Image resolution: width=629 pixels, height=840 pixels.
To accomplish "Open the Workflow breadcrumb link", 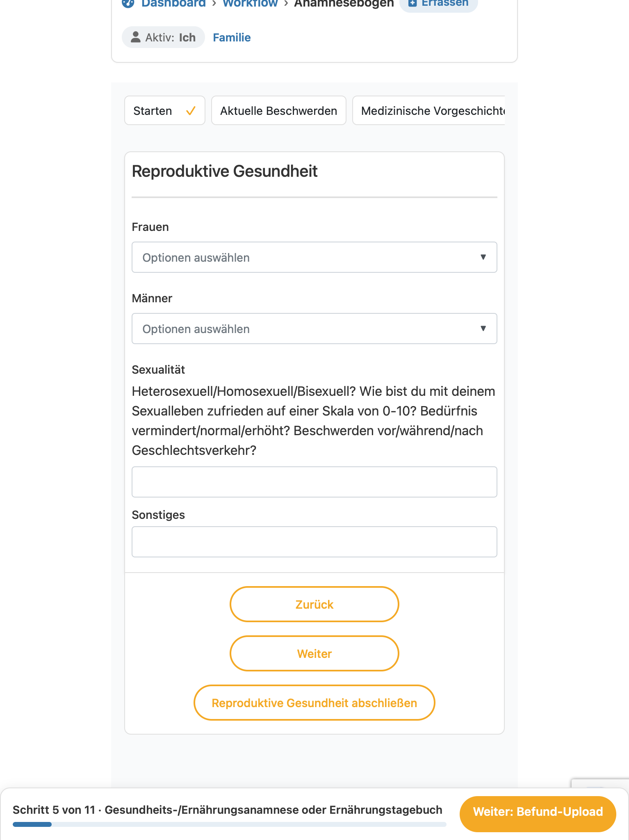I will (x=250, y=3).
